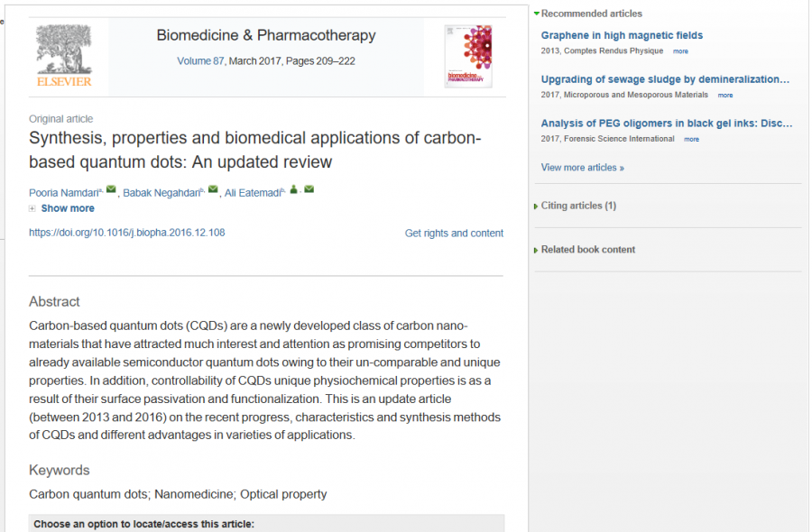The image size is (812, 532).
Task: Click the plus icon beside Show more
Action: [32, 208]
